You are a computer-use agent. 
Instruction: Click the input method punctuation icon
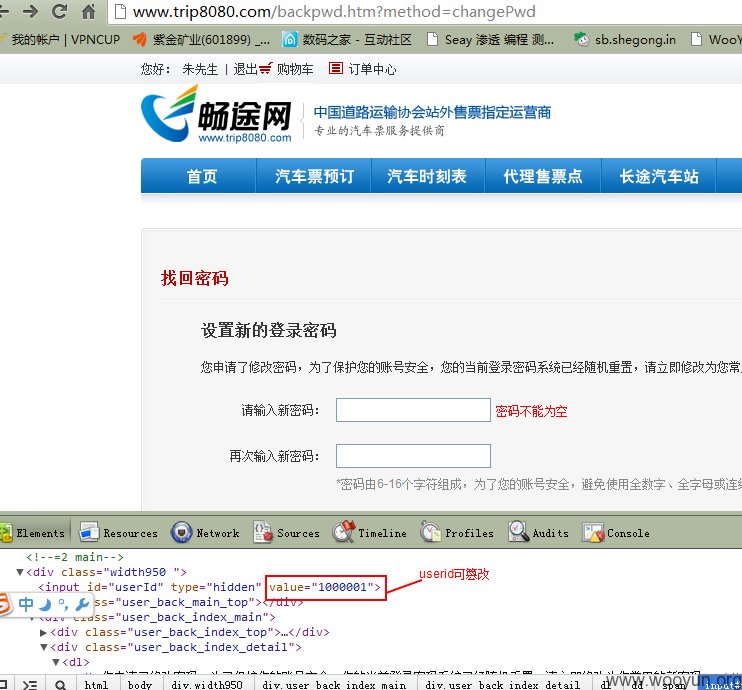point(63,604)
